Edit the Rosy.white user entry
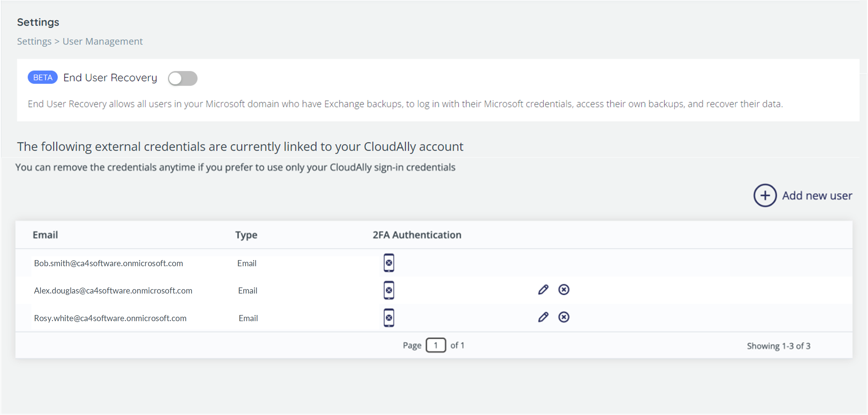Image resolution: width=868 pixels, height=415 pixels. click(543, 317)
